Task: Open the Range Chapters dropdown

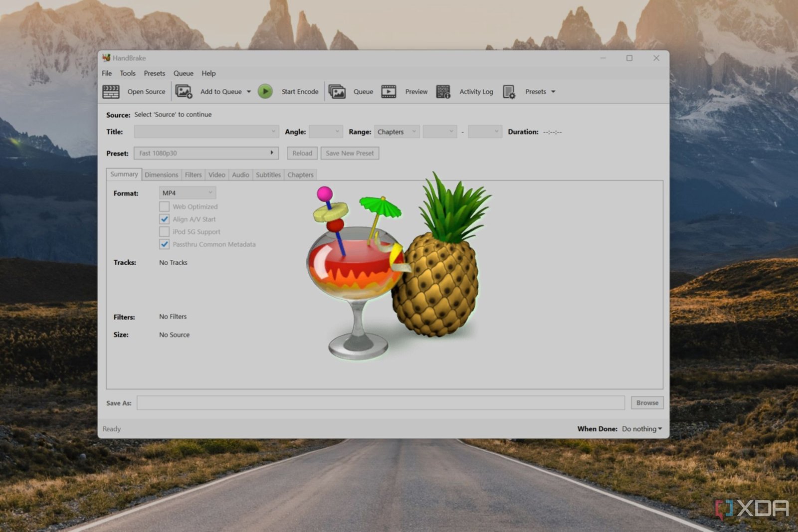Action: 397,132
